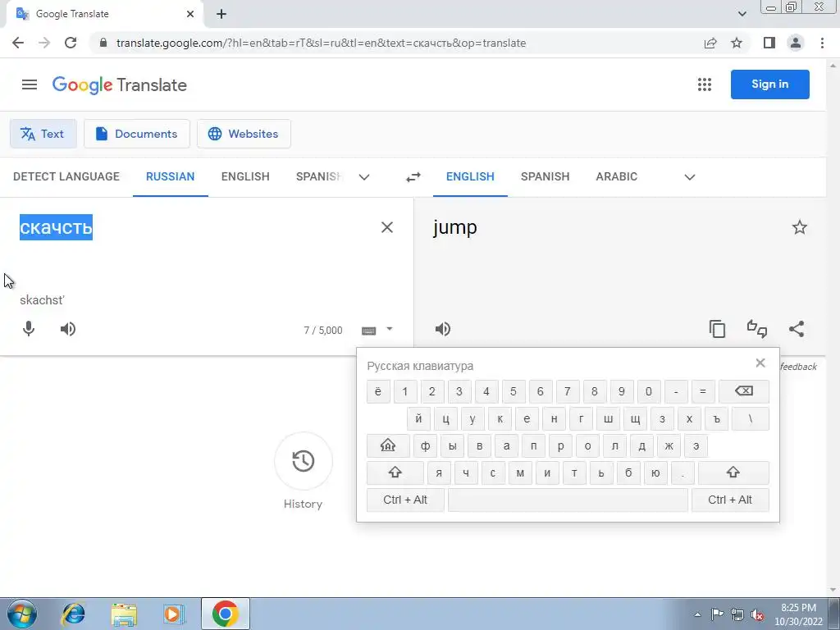Click the virtual keyboard spacebar
840x630 pixels.
pyautogui.click(x=568, y=500)
